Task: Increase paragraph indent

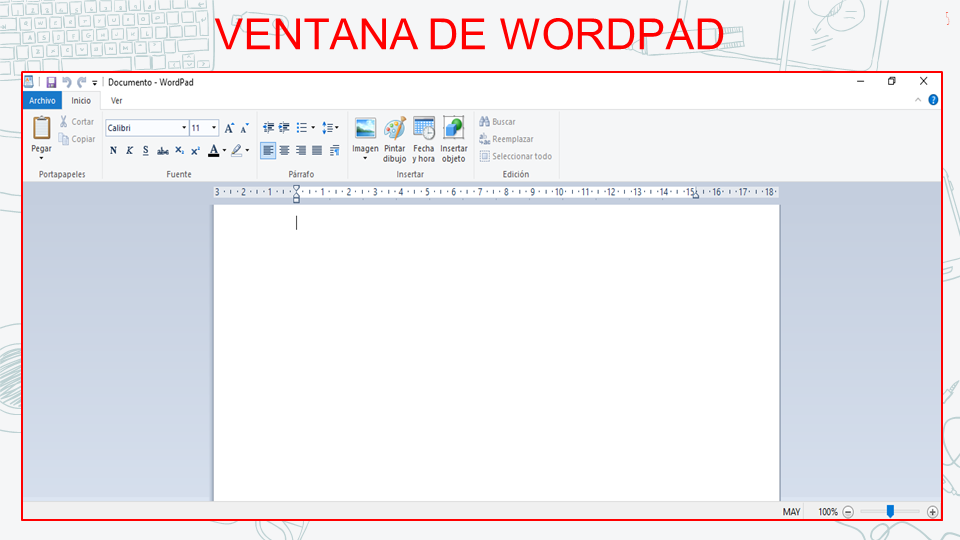Action: click(x=284, y=128)
